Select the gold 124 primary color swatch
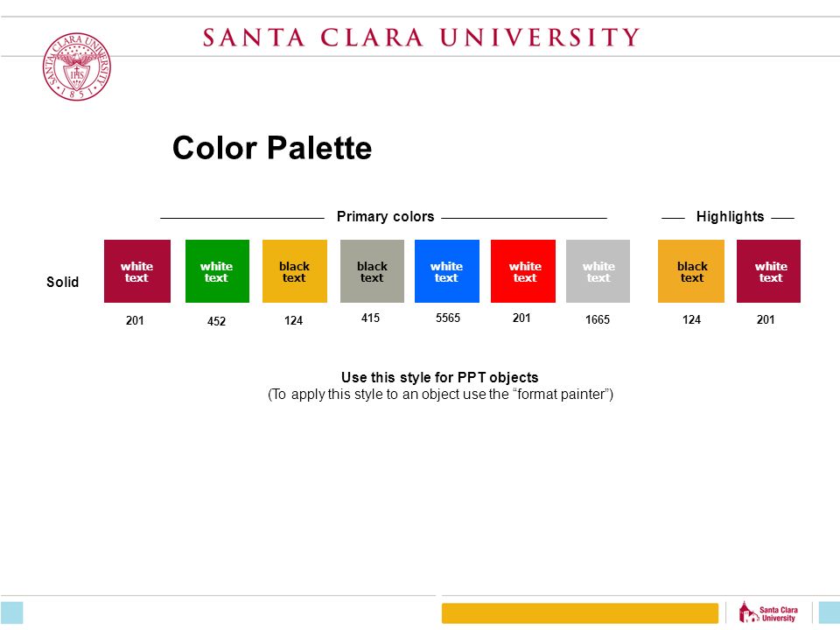Image resolution: width=840 pixels, height=630 pixels. click(295, 271)
